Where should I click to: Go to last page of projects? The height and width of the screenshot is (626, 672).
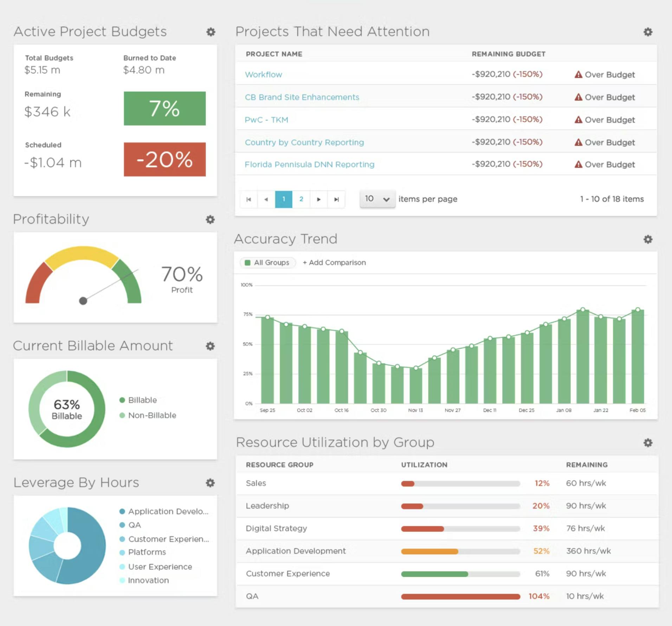click(336, 199)
